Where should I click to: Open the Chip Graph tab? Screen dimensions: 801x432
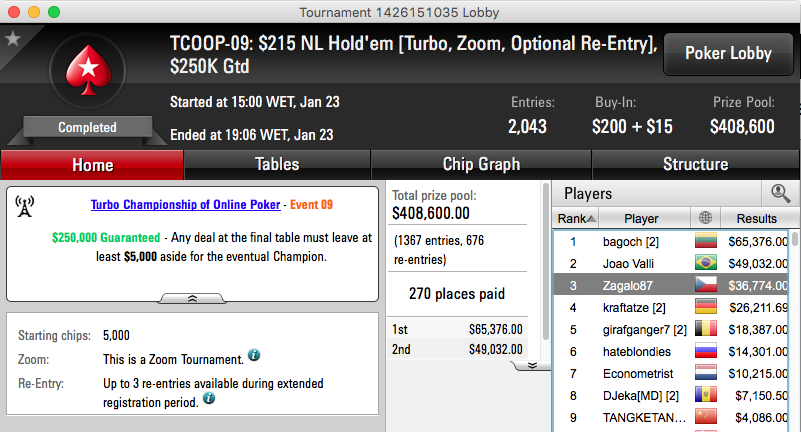(481, 164)
